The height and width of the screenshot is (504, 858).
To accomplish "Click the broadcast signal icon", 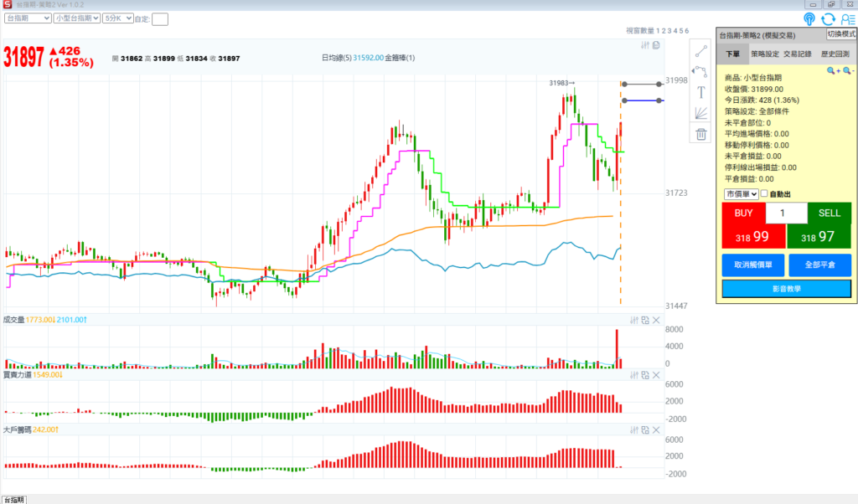I will [x=809, y=19].
